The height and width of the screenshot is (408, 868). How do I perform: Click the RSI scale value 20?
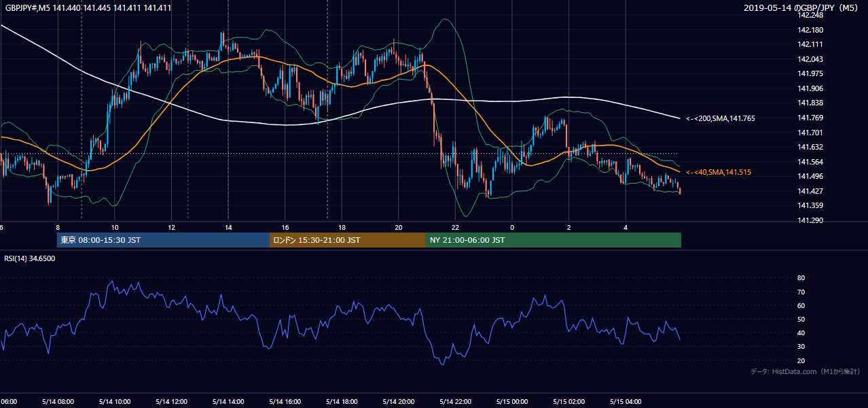coord(801,360)
